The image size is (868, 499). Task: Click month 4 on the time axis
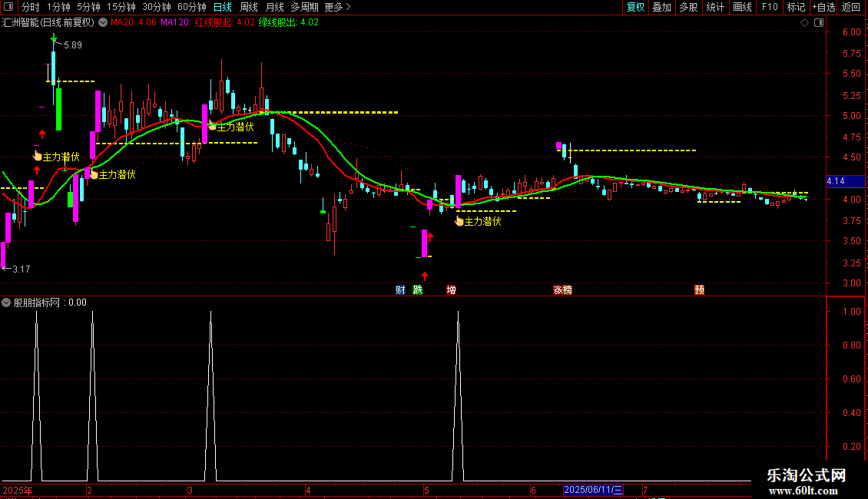[x=308, y=490]
